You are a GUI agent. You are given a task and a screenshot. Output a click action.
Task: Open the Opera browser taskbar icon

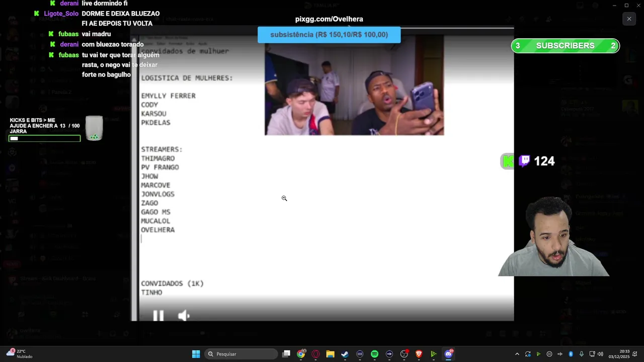pos(315,354)
